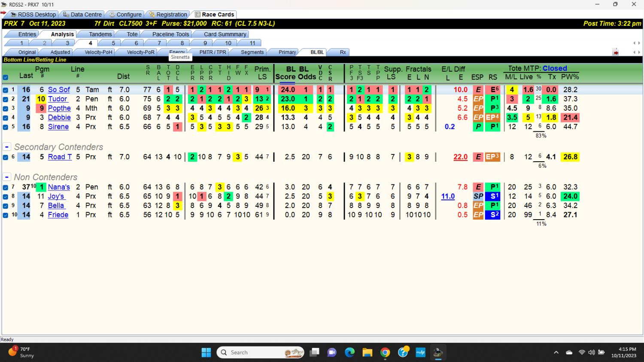
Task: Switch to Google Chrome in the taskbar
Action: (x=385, y=353)
